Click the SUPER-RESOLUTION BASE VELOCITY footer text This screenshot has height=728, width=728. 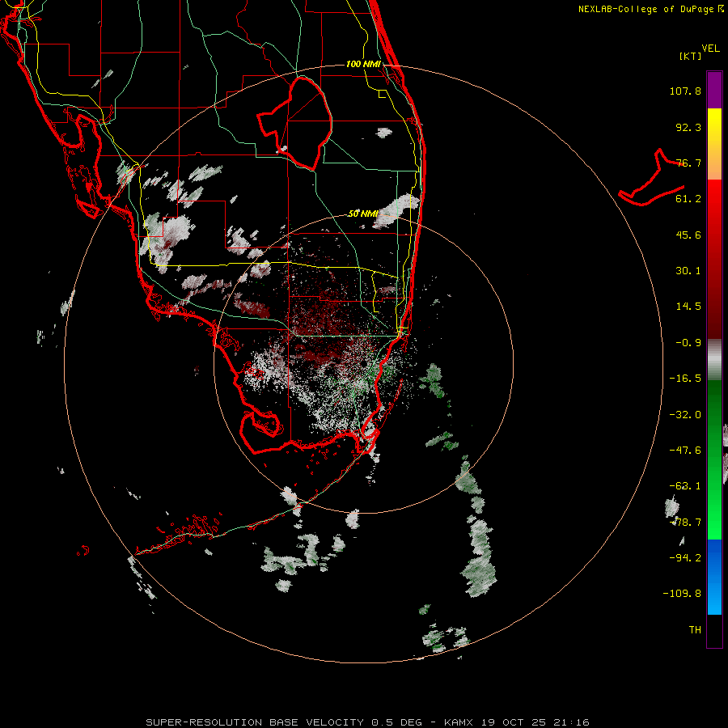coord(255,722)
